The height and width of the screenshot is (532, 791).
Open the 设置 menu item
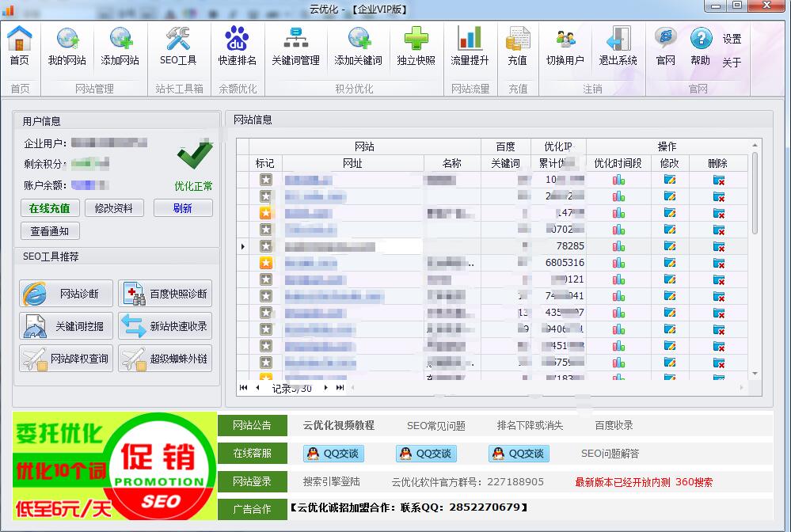[732, 39]
